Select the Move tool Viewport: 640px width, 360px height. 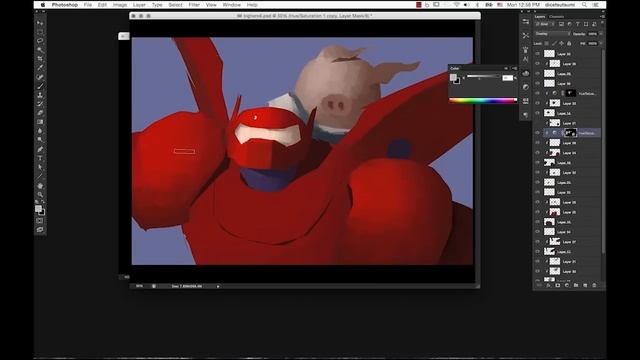point(40,23)
